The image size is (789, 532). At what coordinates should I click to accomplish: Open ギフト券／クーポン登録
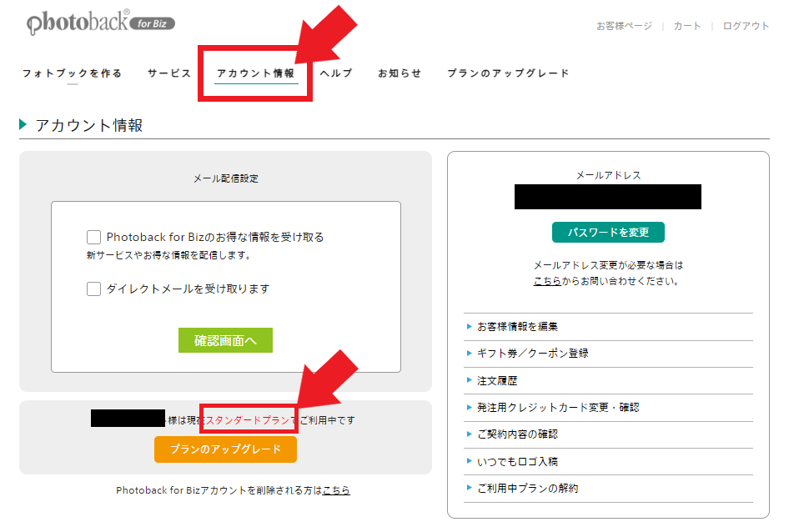click(608, 354)
